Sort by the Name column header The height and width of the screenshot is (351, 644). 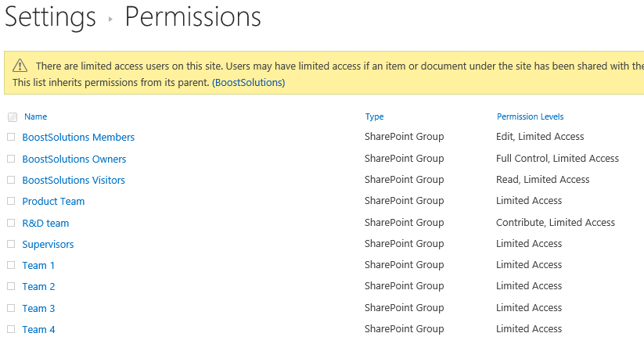point(36,116)
